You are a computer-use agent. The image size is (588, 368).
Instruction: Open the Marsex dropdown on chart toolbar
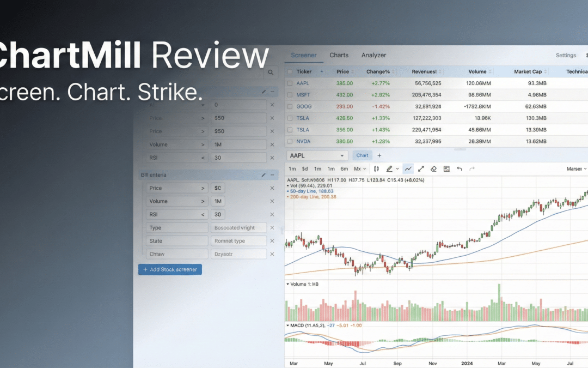pyautogui.click(x=577, y=169)
